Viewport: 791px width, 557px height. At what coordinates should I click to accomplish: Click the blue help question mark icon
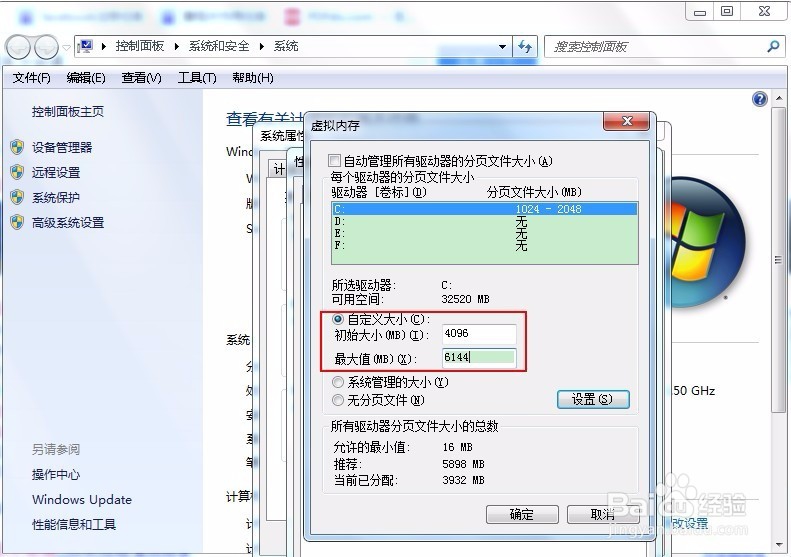pos(760,99)
